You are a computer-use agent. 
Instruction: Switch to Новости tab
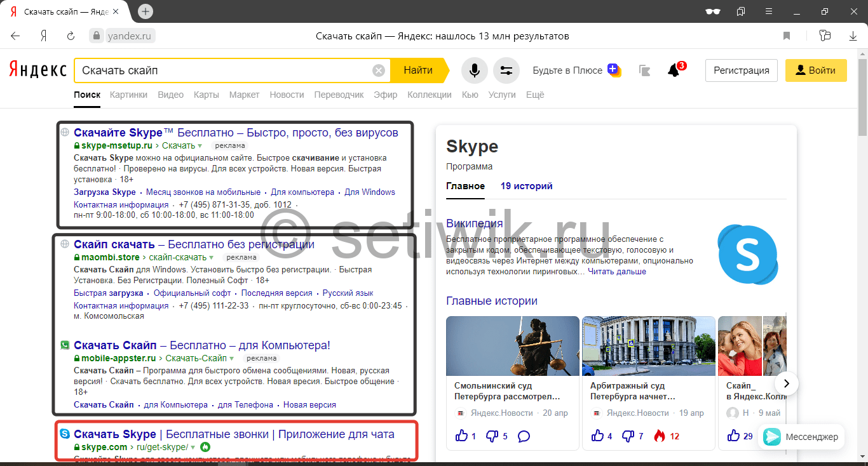click(x=287, y=95)
